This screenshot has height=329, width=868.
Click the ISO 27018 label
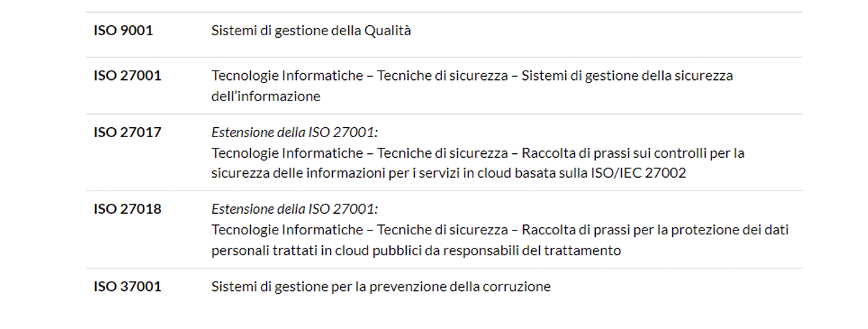click(127, 209)
